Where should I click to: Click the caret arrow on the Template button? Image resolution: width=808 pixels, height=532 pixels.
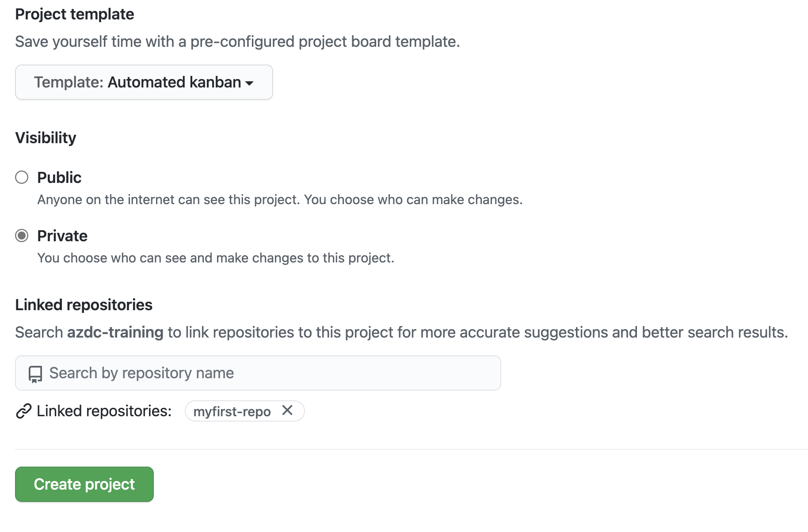[x=250, y=83]
